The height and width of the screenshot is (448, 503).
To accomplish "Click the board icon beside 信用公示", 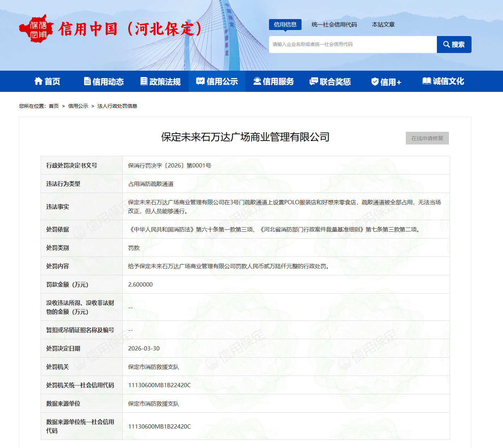I will pos(200,81).
